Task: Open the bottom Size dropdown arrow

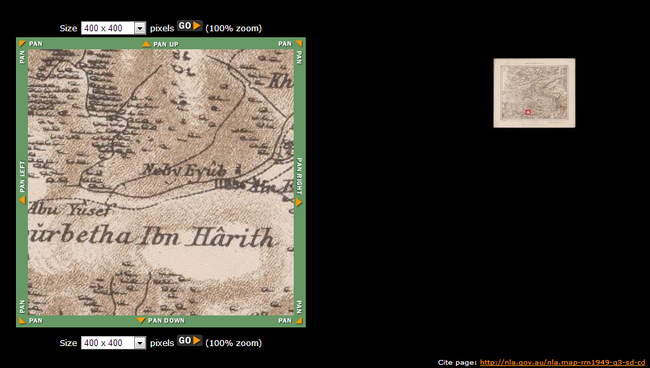Action: tap(140, 343)
